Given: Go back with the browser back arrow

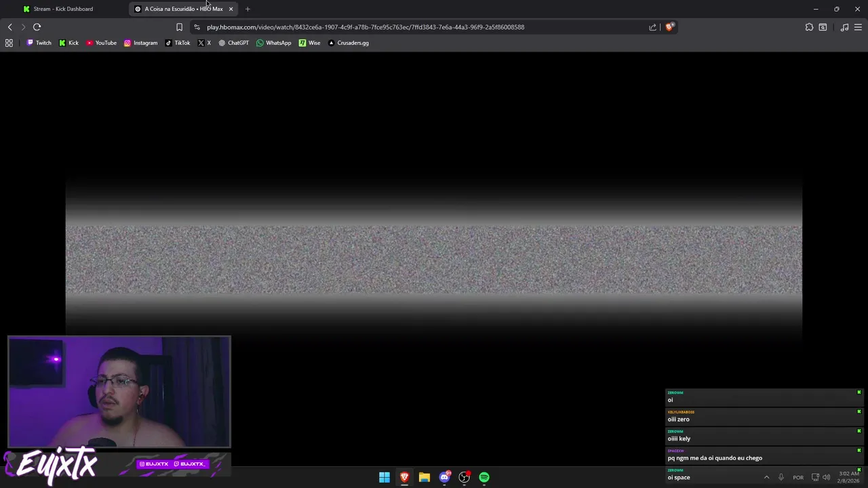Looking at the screenshot, I should 10,27.
